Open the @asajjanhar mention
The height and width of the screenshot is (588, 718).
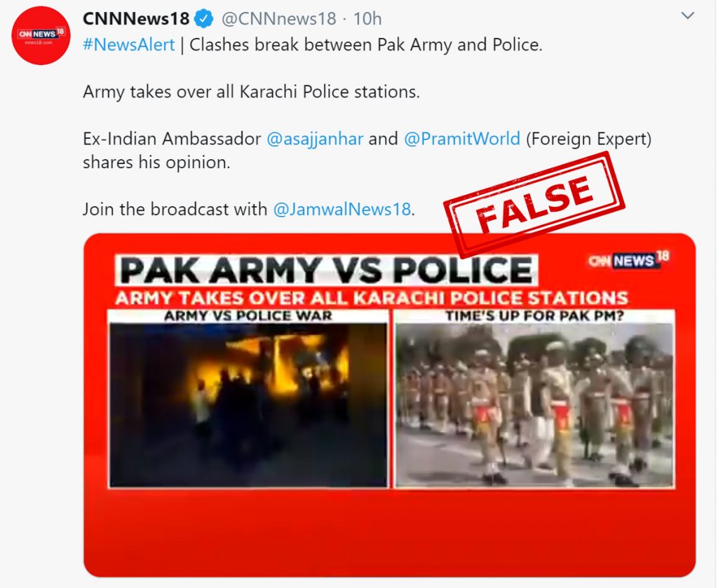pyautogui.click(x=315, y=139)
